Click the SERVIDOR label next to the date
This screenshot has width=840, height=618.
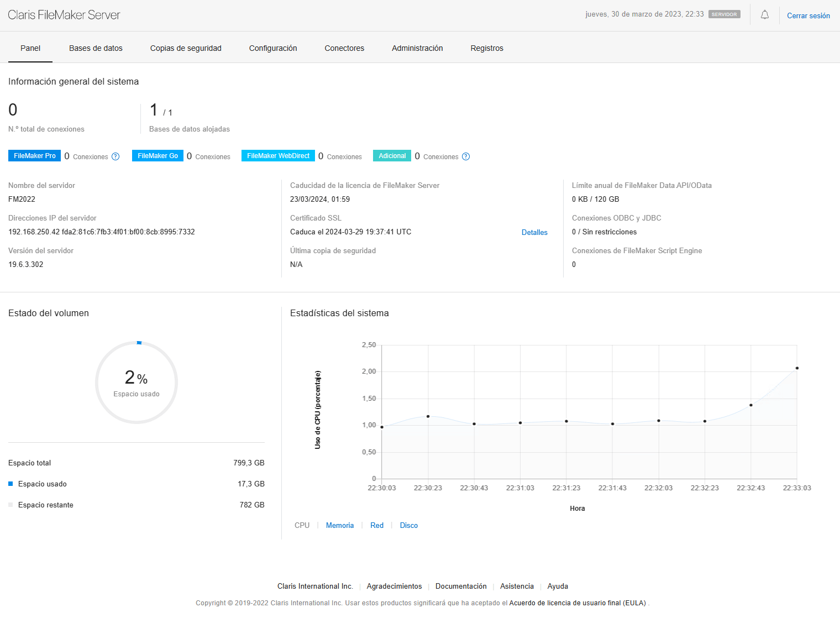725,14
